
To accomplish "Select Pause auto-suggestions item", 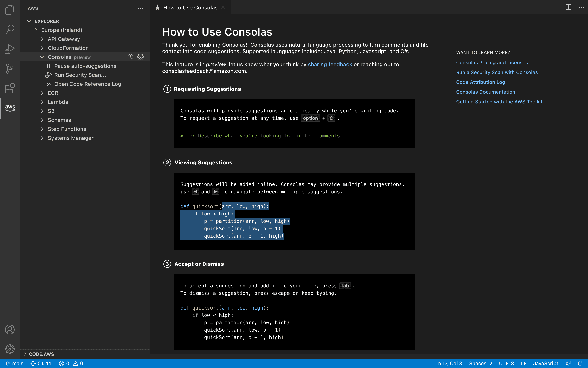I will pos(85,66).
